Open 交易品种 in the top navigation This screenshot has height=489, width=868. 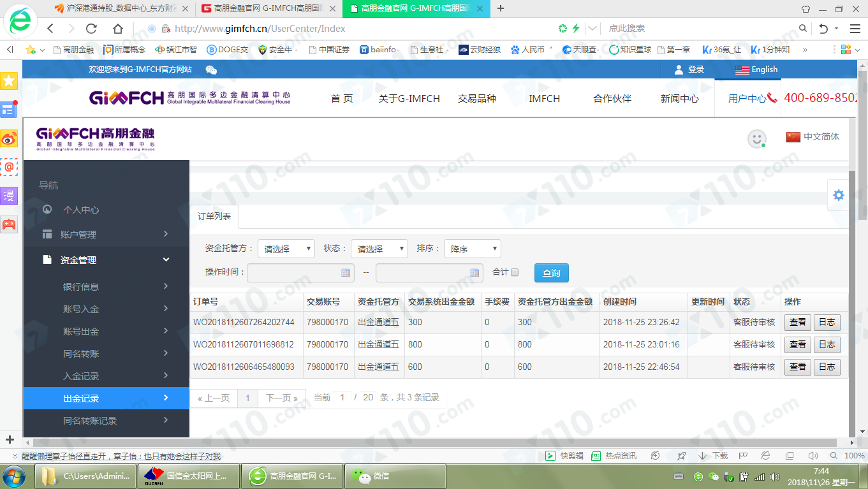coord(477,99)
